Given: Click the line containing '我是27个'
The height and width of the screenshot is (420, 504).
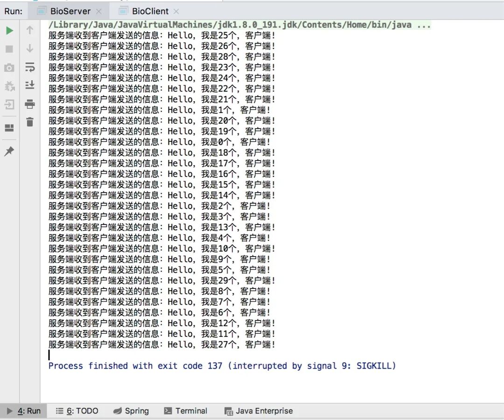Looking at the screenshot, I should click(x=162, y=344).
